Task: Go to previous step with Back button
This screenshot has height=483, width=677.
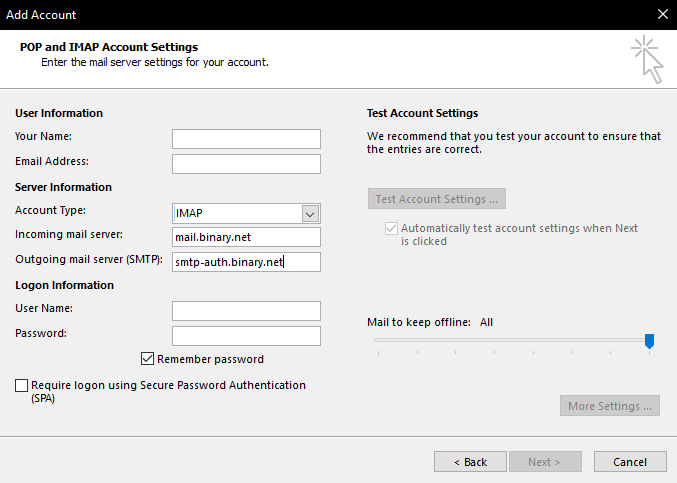Action: tap(470, 462)
